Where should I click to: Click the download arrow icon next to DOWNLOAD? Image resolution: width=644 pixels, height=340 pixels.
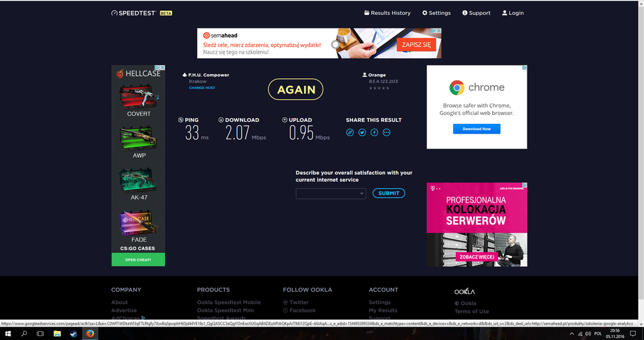tap(221, 120)
